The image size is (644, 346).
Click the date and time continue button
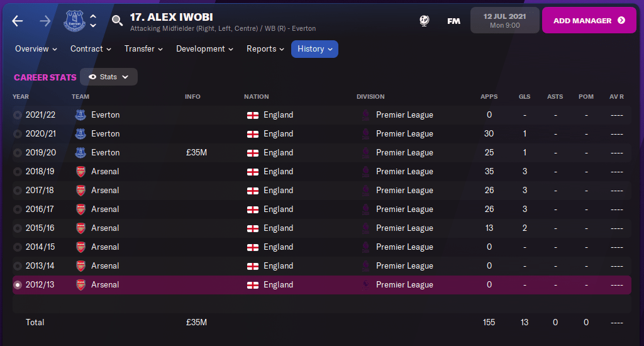click(504, 21)
